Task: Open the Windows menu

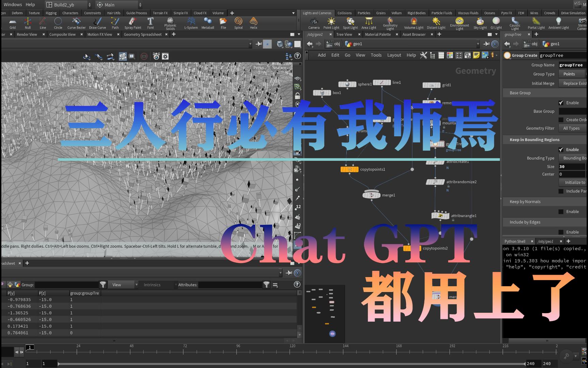Action: 13,4
